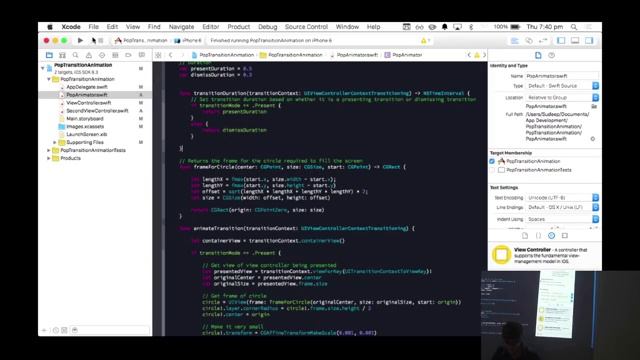Toggle the Debug area visibility

[575, 40]
